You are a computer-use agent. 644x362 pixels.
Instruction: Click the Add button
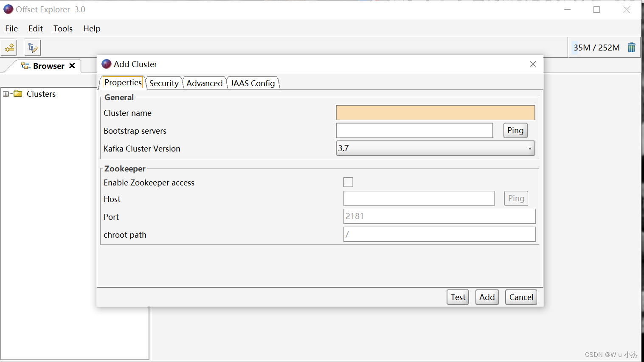[x=487, y=297]
